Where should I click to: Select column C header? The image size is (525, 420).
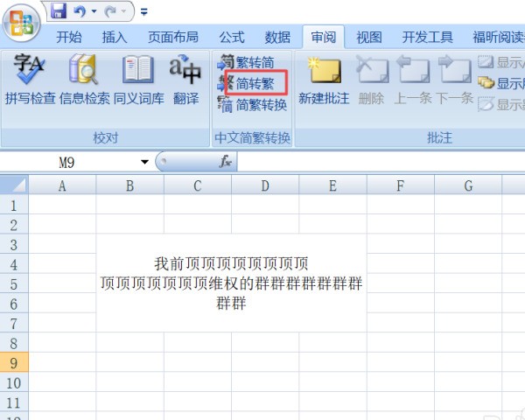[x=198, y=185]
